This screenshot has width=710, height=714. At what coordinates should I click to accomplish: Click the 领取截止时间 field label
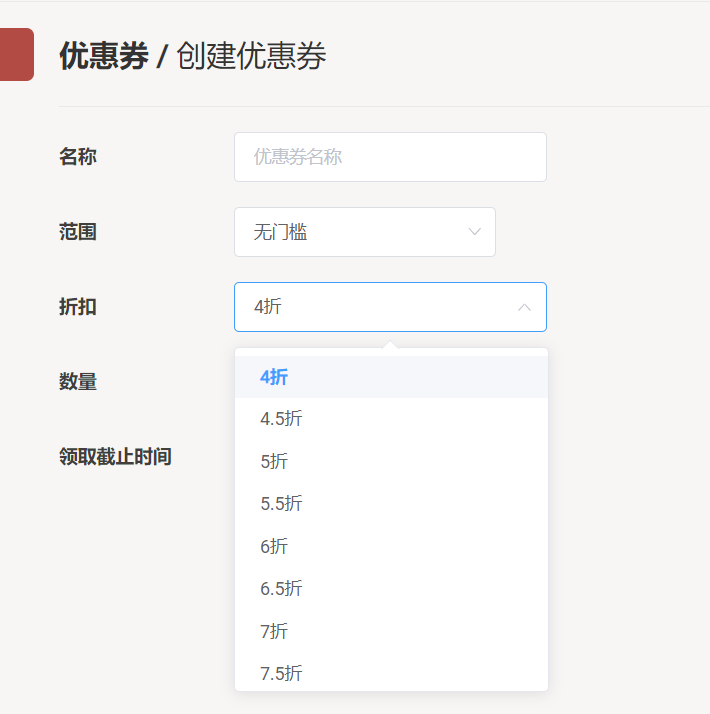tap(115, 457)
